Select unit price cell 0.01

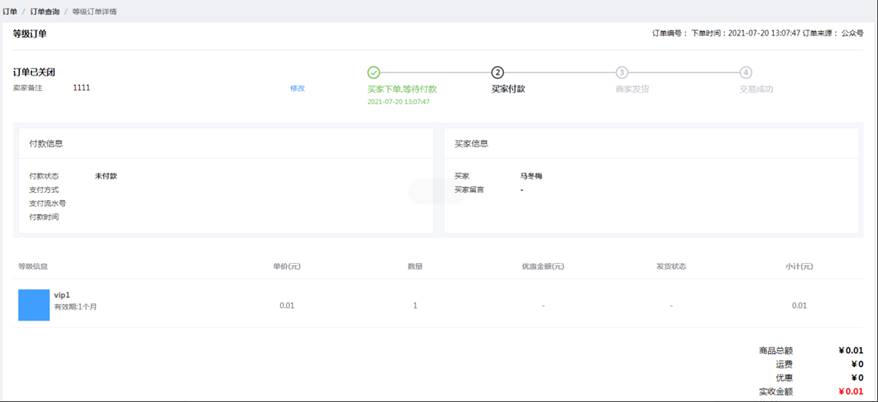coord(287,306)
